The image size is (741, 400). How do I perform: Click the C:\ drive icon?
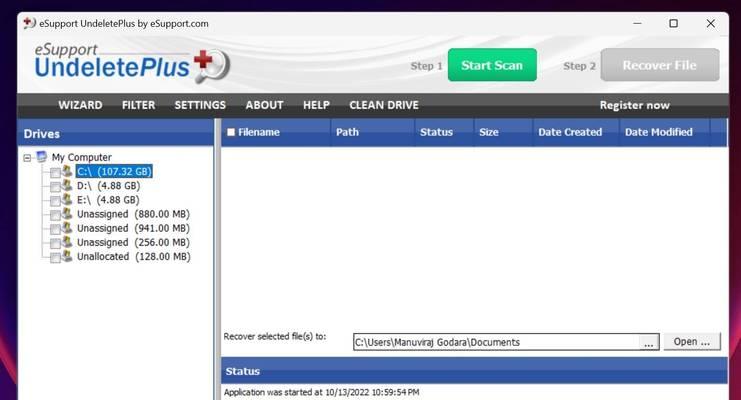click(68, 171)
